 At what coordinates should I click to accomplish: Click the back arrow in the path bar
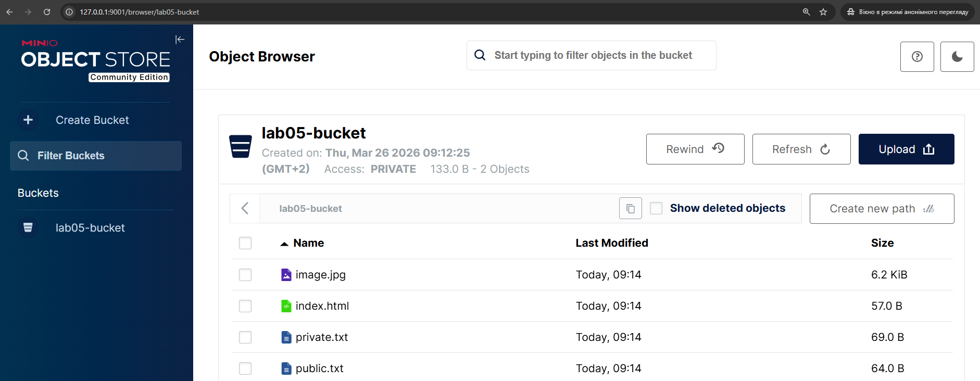pyautogui.click(x=245, y=209)
